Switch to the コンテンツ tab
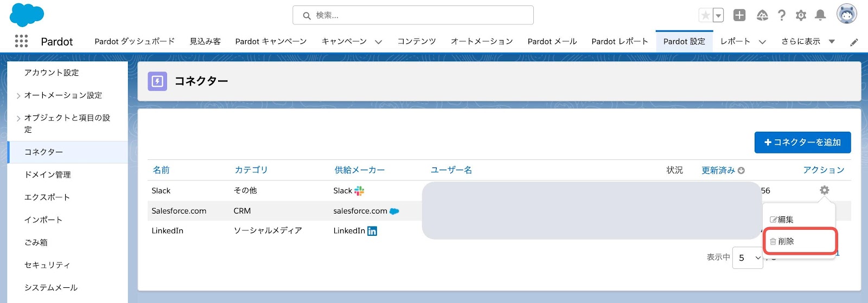The width and height of the screenshot is (868, 303). [x=417, y=41]
